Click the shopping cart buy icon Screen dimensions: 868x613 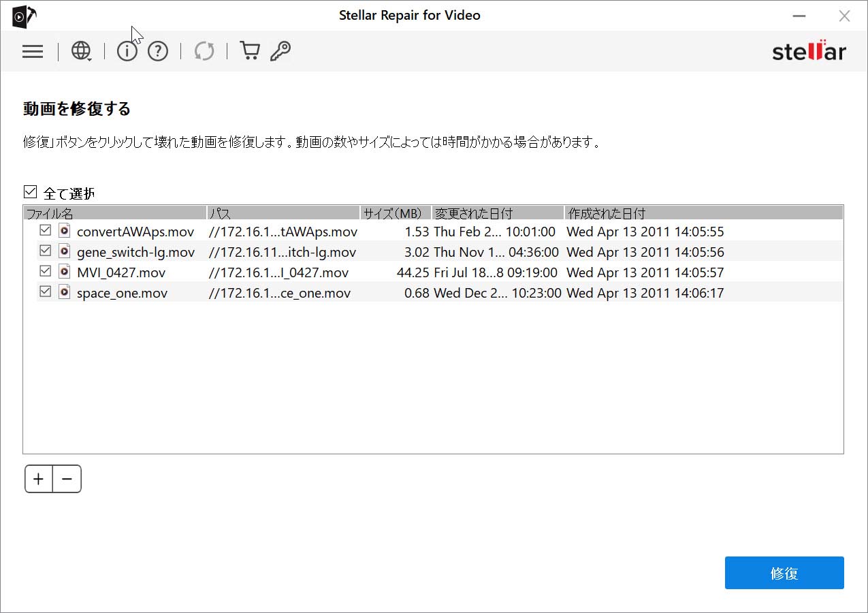click(250, 51)
